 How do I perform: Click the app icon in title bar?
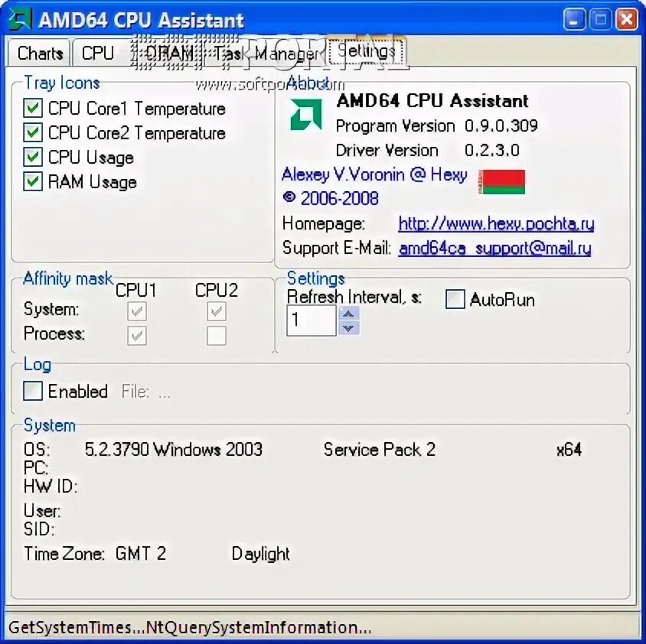(20, 19)
